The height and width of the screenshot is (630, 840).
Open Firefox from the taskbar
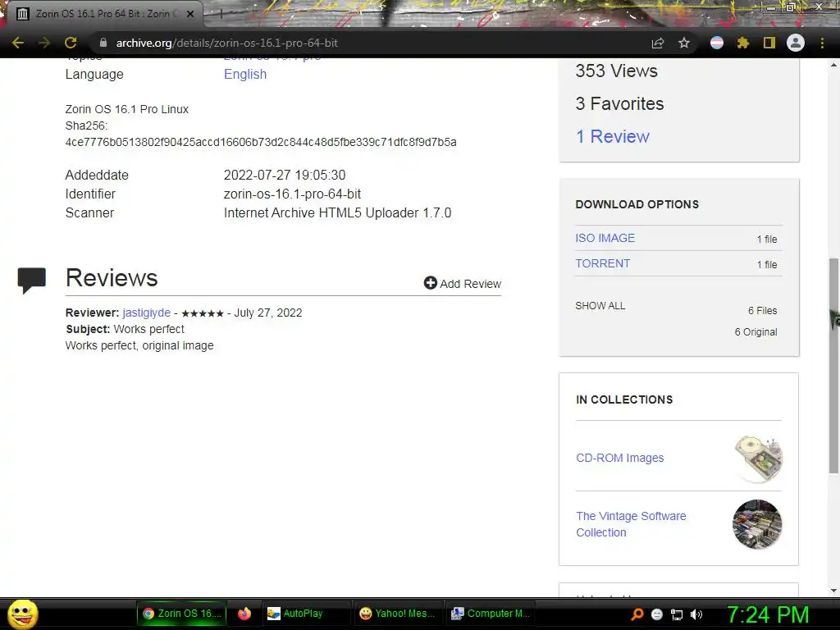[x=244, y=614]
